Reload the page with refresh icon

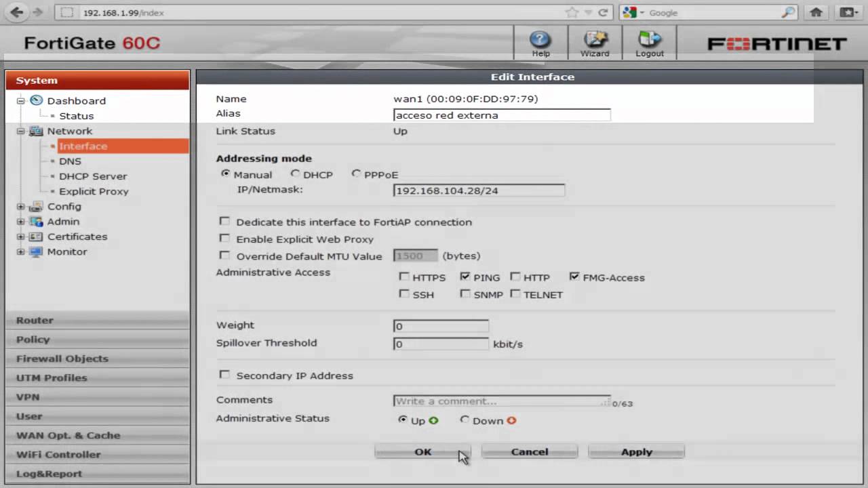click(x=602, y=12)
